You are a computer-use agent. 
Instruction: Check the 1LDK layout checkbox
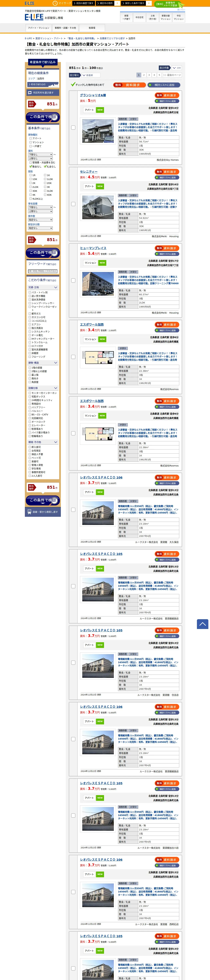(45, 179)
